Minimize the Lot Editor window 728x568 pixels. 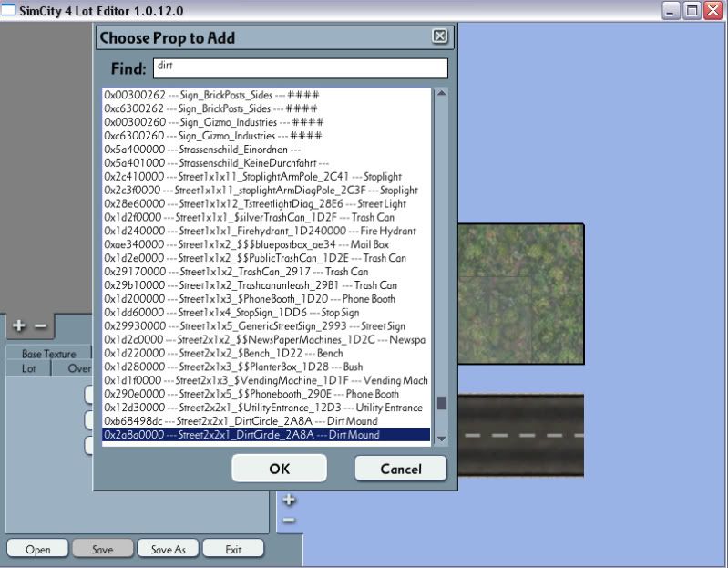coord(670,11)
